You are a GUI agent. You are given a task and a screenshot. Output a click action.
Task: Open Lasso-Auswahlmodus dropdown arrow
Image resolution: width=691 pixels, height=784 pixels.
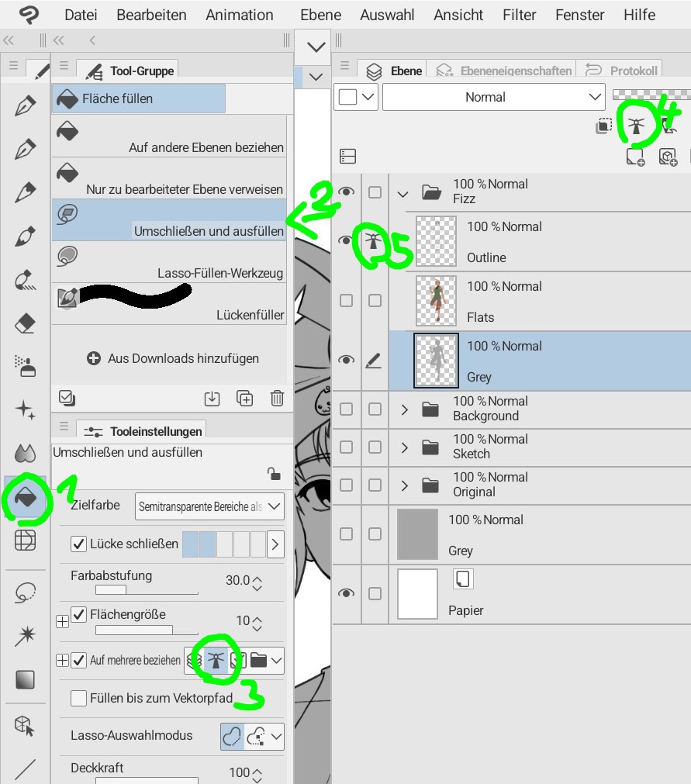[x=277, y=737]
